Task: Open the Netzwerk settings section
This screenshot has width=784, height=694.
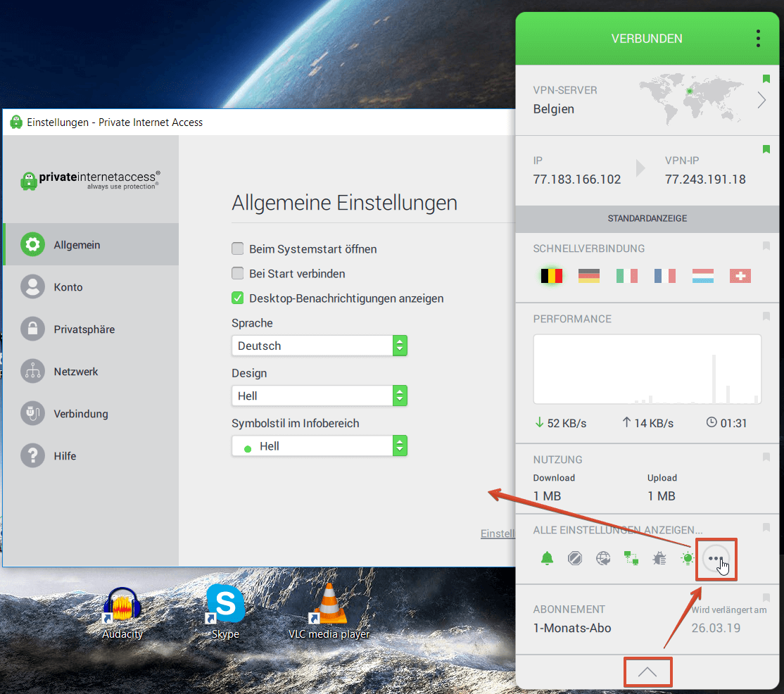Action: [91, 372]
